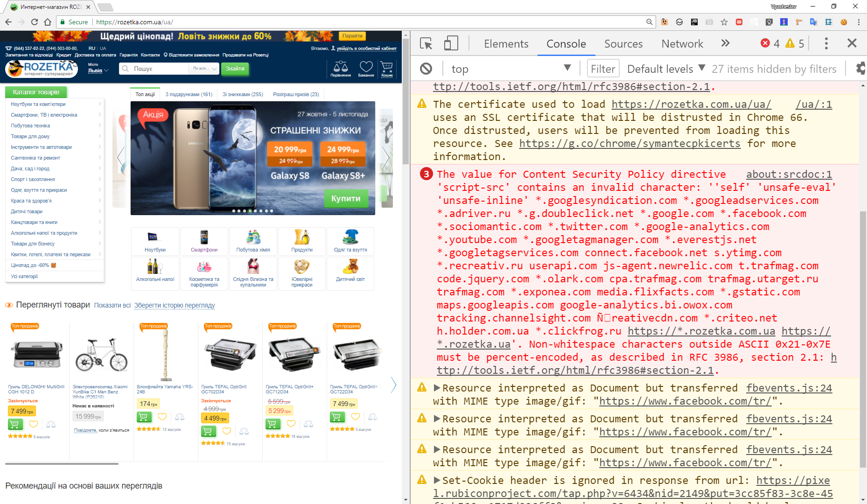Open the Дитячий світ category tile
The width and height of the screenshot is (867, 504).
[x=350, y=273]
